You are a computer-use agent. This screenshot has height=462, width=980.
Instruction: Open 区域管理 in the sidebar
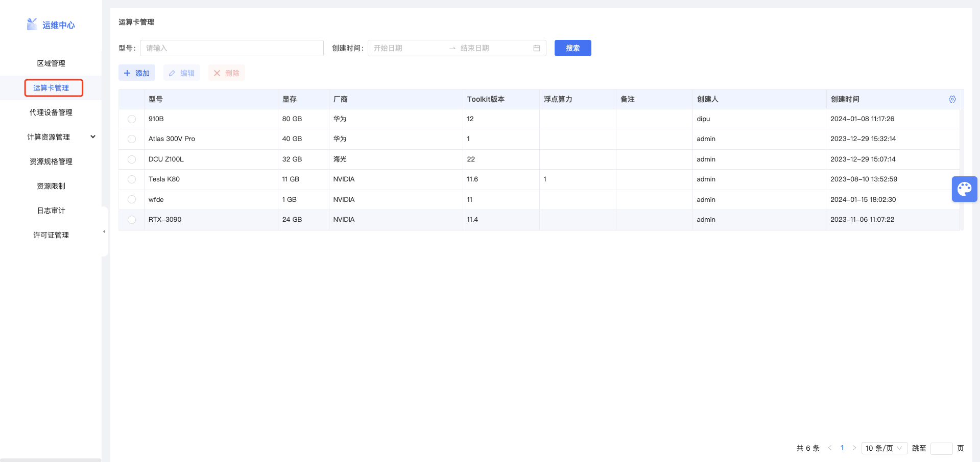51,63
